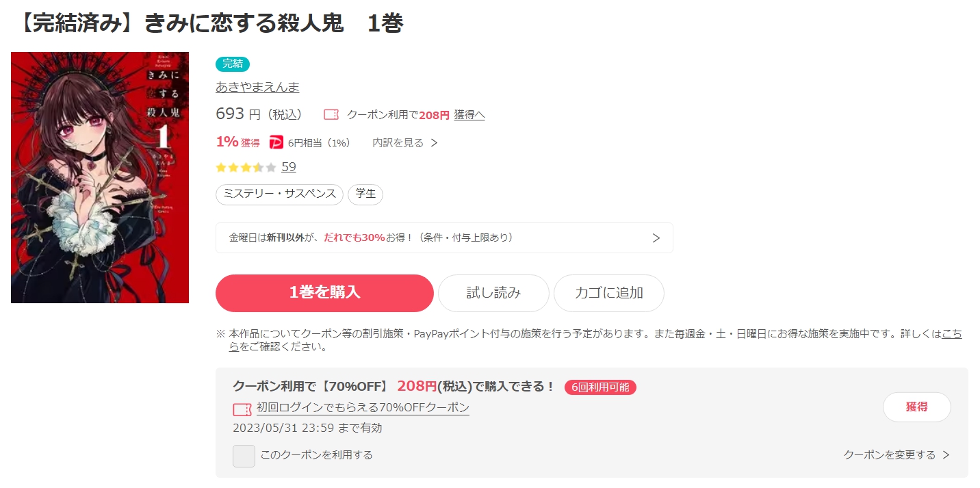The width and height of the screenshot is (980, 488).
Task: Click the 完結 status badge
Action: pos(233,64)
